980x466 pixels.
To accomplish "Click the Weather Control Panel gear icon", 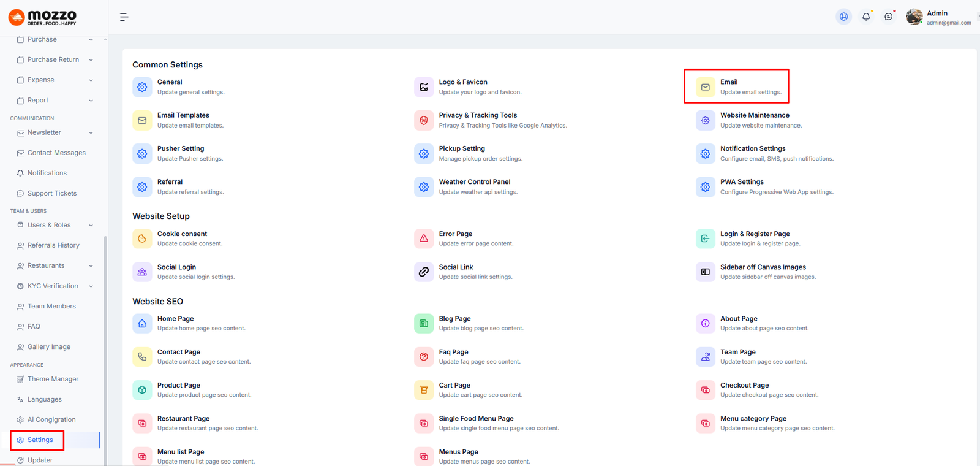I will coord(424,187).
